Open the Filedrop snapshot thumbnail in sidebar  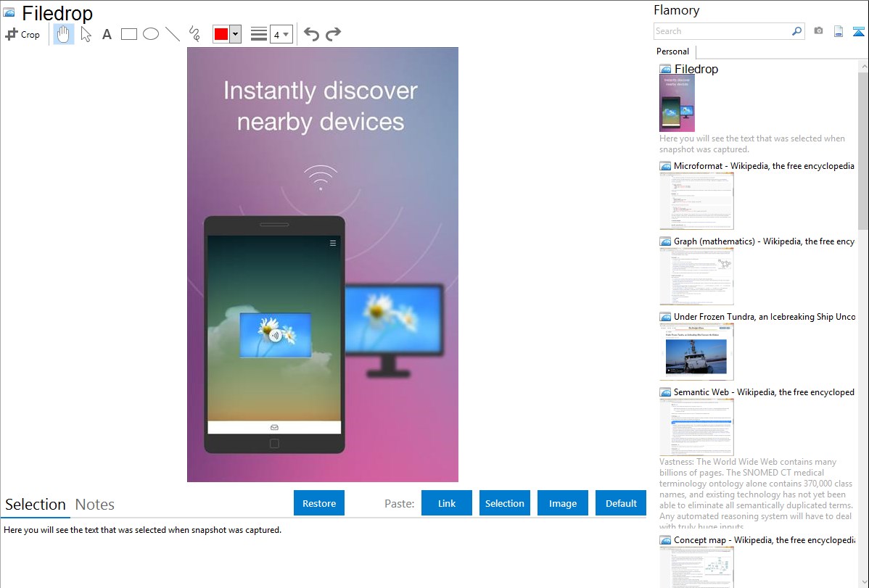[x=678, y=104]
